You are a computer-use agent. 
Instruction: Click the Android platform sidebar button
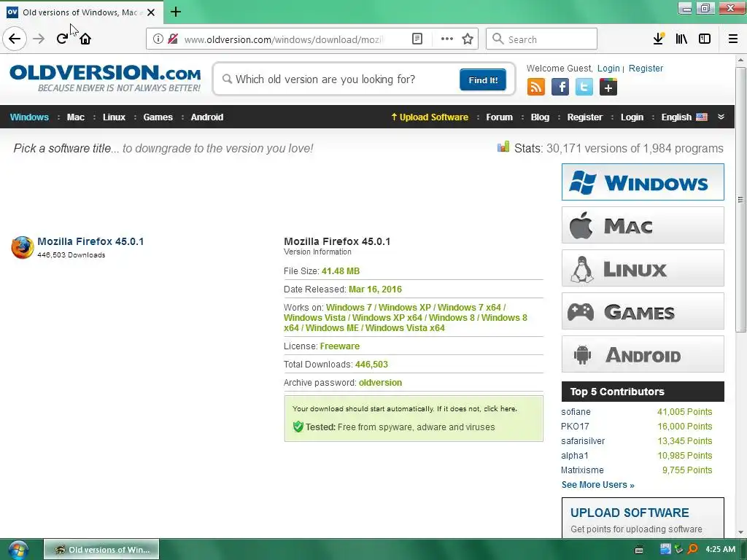point(643,354)
